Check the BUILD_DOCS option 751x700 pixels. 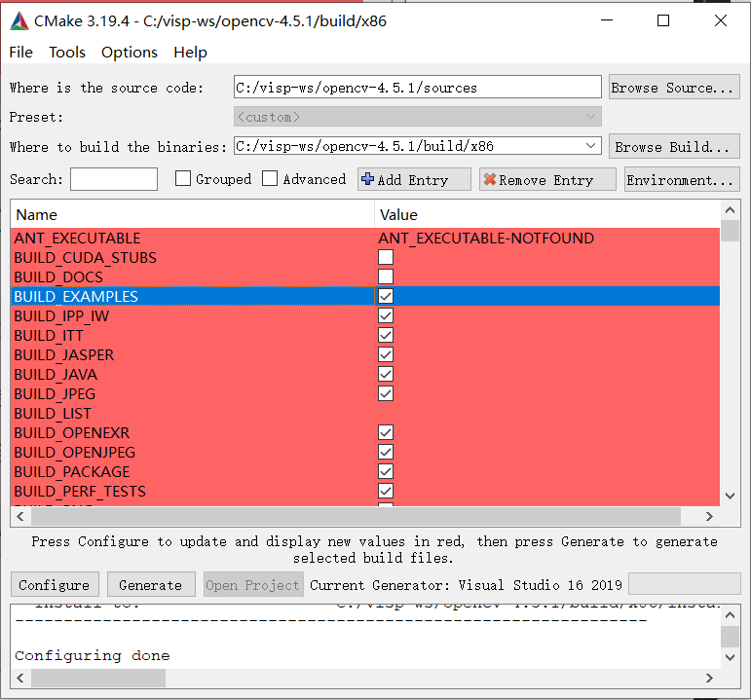(386, 276)
